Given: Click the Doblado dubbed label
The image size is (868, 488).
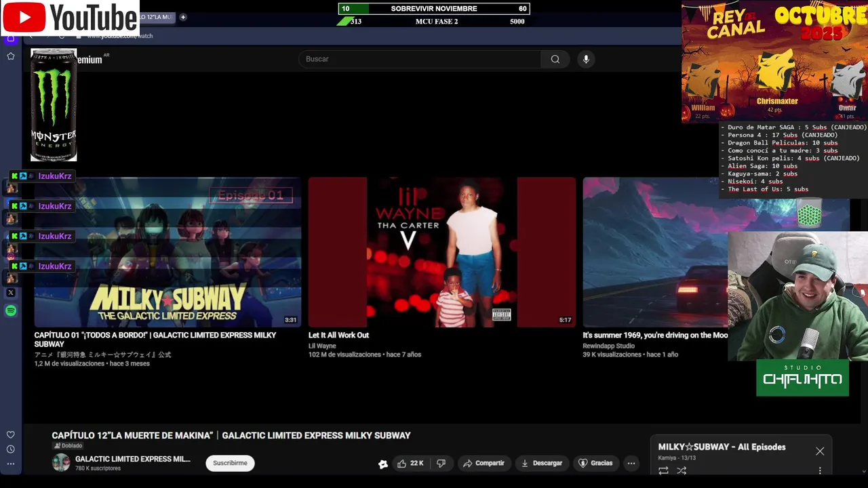Looking at the screenshot, I should (x=68, y=446).
